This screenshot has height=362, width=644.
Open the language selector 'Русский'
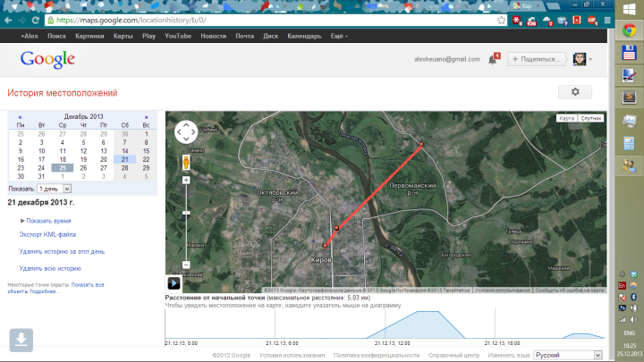click(568, 355)
